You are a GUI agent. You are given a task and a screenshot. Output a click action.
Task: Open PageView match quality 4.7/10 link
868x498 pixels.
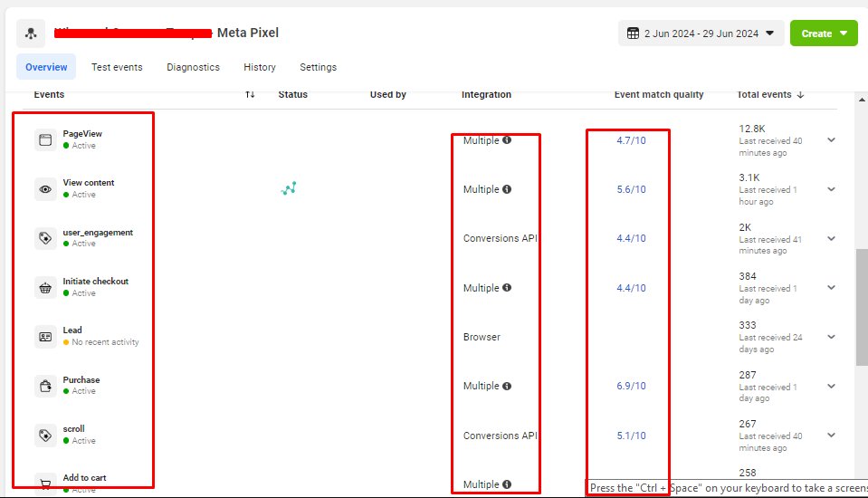(x=631, y=140)
